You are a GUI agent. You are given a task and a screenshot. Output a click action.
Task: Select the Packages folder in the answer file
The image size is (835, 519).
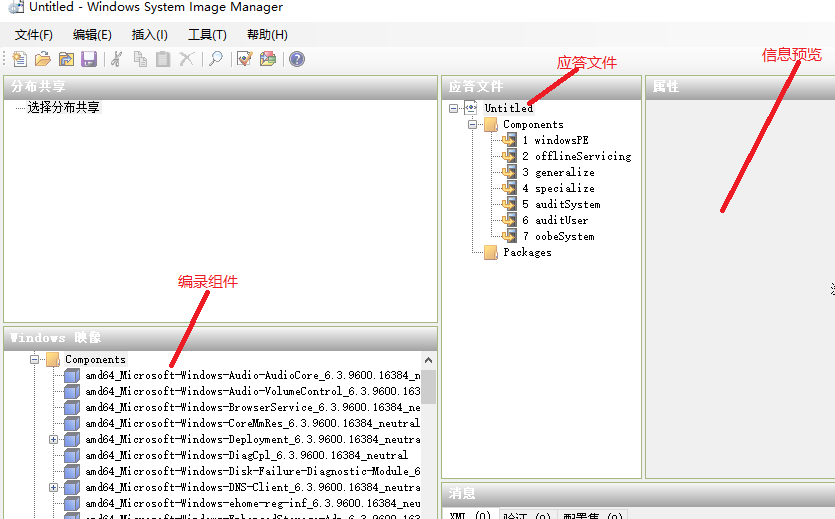point(526,252)
